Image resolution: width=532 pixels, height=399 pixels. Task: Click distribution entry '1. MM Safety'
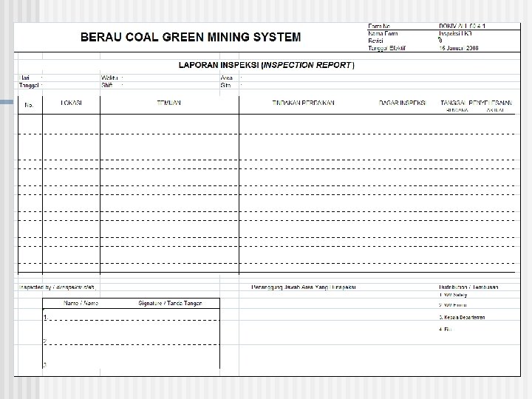(x=453, y=295)
